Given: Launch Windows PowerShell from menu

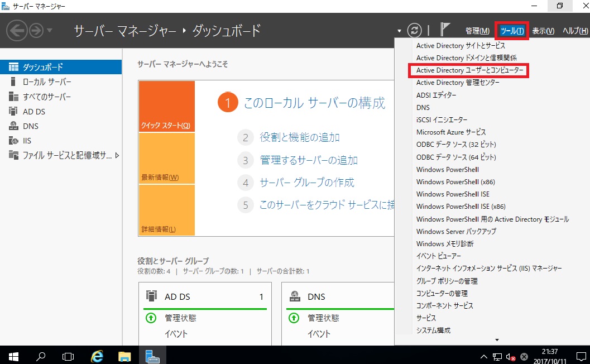Looking at the screenshot, I should (x=448, y=169).
